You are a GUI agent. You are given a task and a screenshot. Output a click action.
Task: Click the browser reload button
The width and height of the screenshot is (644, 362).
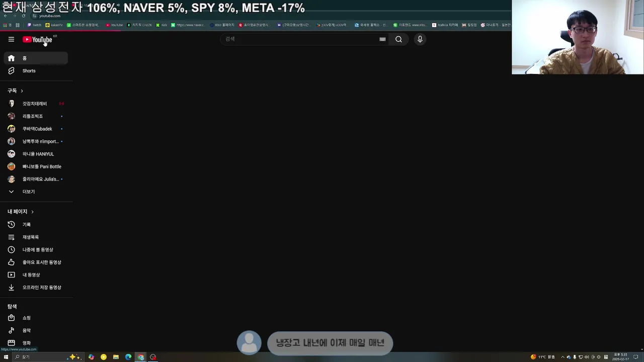(23, 16)
